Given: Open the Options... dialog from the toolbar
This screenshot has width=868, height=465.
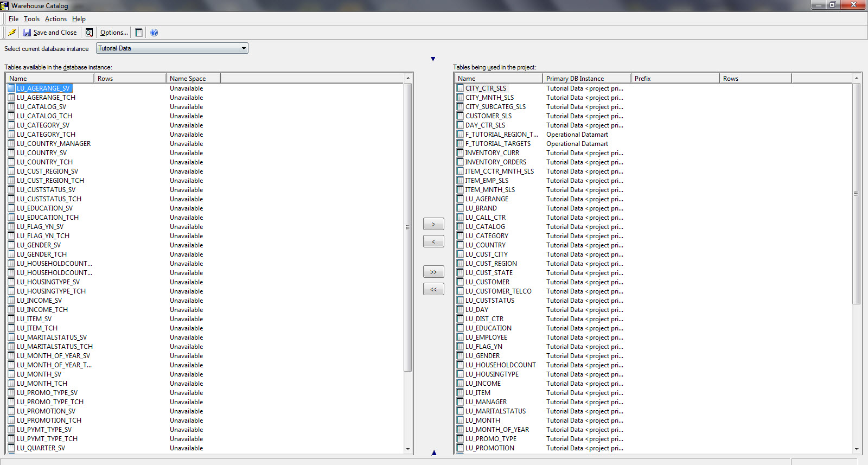Looking at the screenshot, I should [x=114, y=33].
